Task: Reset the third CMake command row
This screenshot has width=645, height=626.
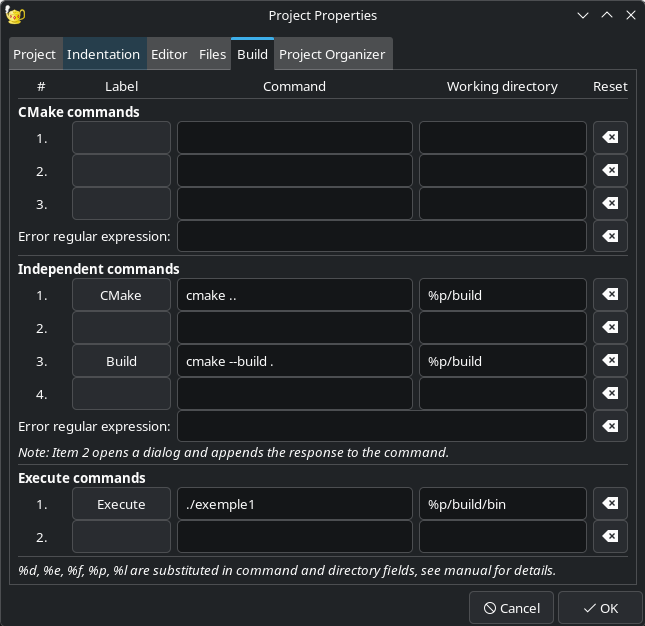Action: 610,204
